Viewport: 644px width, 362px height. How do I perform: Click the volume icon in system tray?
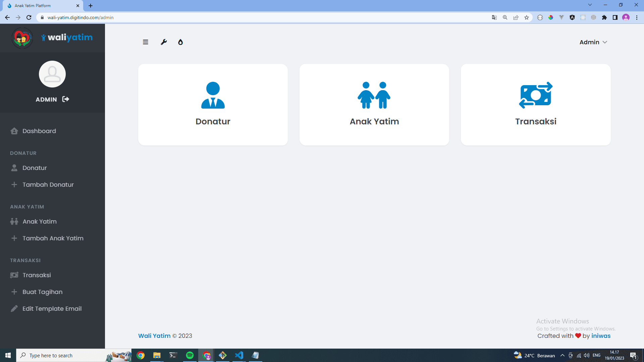587,355
